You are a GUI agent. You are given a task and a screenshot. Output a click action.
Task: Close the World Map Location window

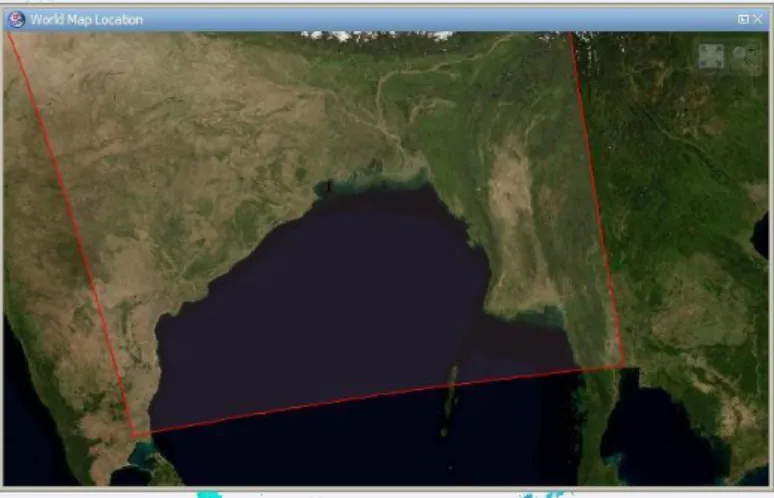[758, 19]
